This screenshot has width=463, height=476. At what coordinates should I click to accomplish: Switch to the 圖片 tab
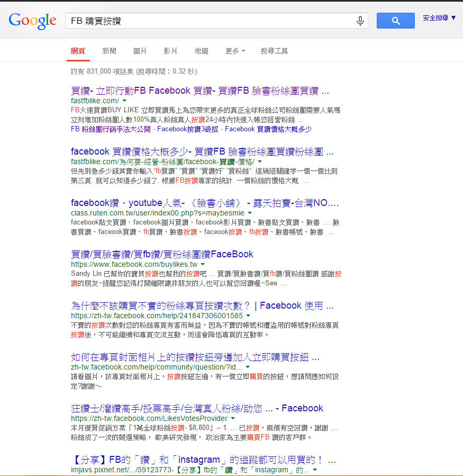(x=140, y=51)
